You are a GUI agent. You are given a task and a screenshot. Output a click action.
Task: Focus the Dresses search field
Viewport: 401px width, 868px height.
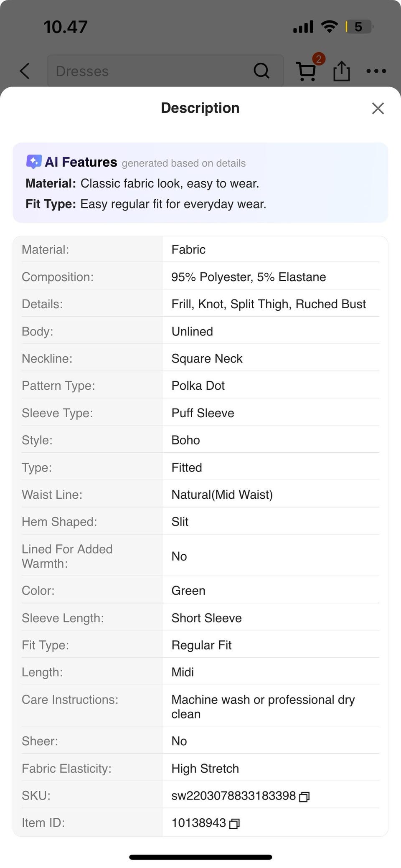pos(165,71)
